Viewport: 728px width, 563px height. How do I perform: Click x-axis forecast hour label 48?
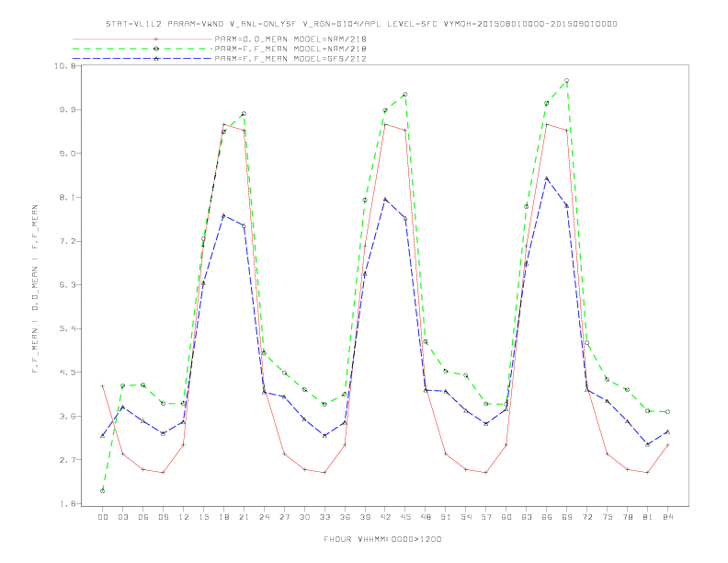click(426, 517)
